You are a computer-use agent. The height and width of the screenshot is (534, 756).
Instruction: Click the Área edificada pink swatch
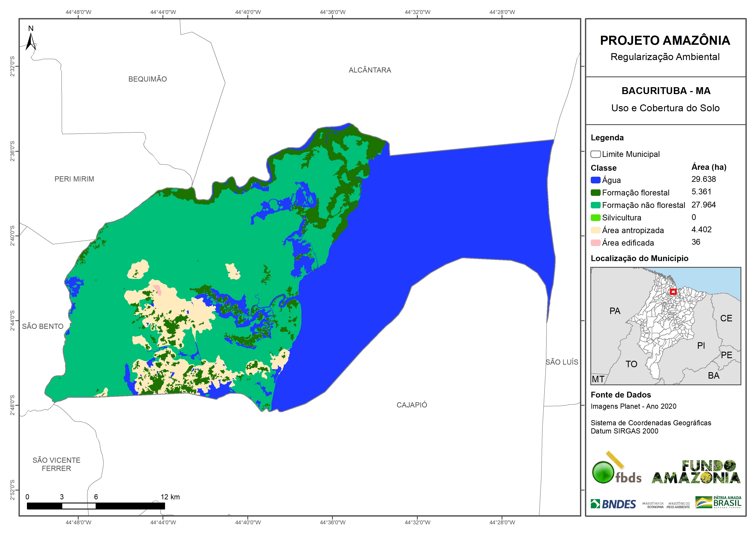pos(595,243)
